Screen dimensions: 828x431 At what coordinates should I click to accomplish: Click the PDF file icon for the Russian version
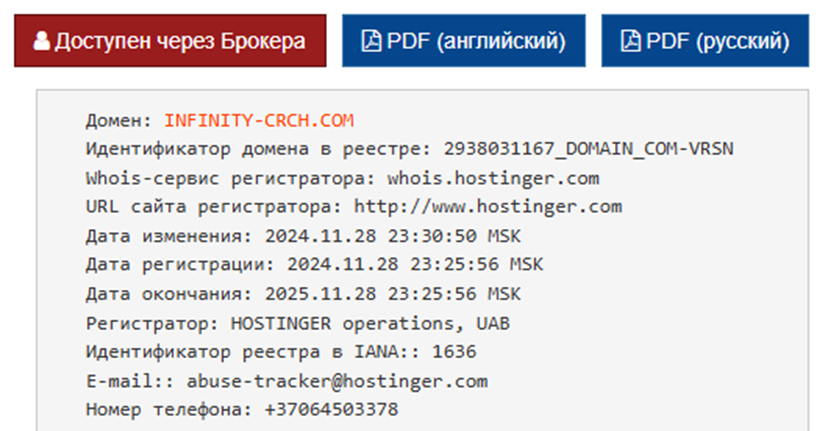point(629,41)
